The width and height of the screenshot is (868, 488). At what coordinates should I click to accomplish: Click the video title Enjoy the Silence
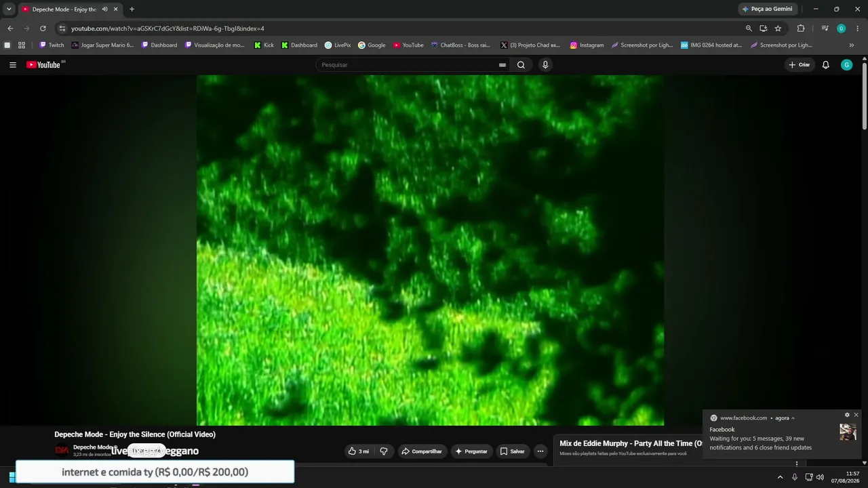point(135,434)
